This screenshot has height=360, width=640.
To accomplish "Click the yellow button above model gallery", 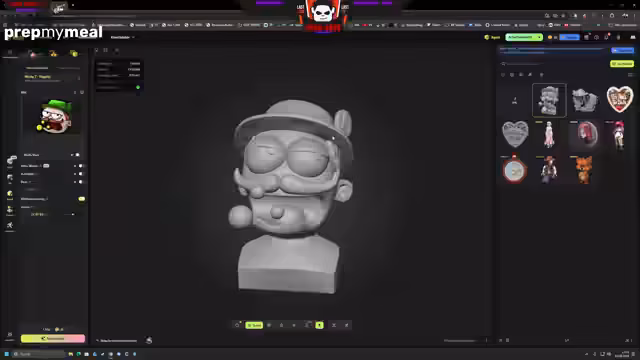I will (622, 64).
